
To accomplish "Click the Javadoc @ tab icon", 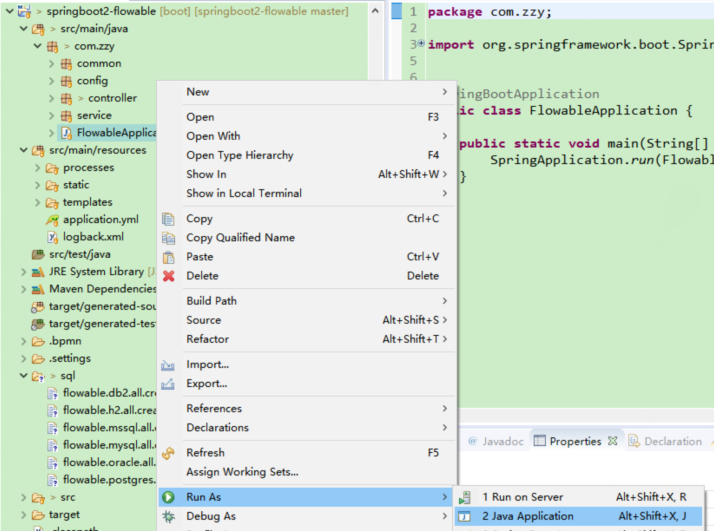I will (x=473, y=441).
